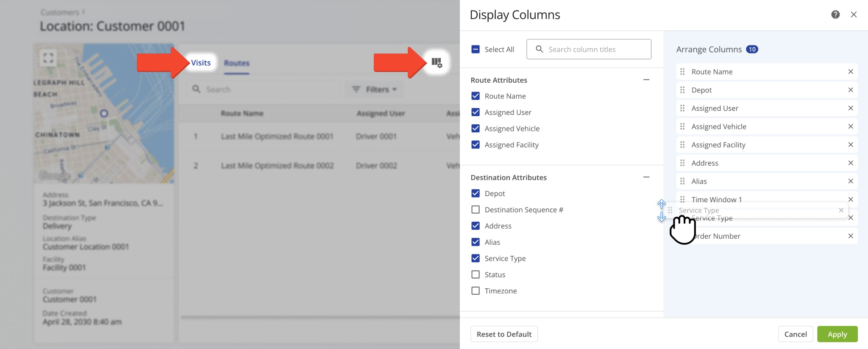Click the Apply button
Viewport: 868px width, 349px height.
click(837, 334)
